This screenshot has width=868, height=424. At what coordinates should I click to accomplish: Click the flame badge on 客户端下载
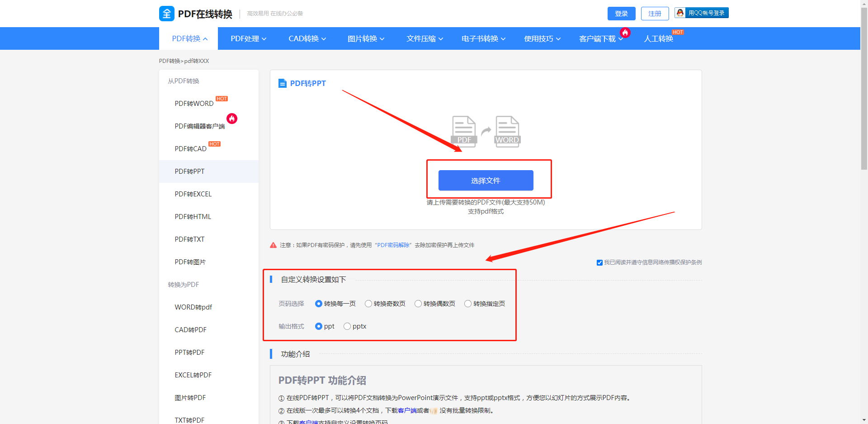pyautogui.click(x=625, y=33)
